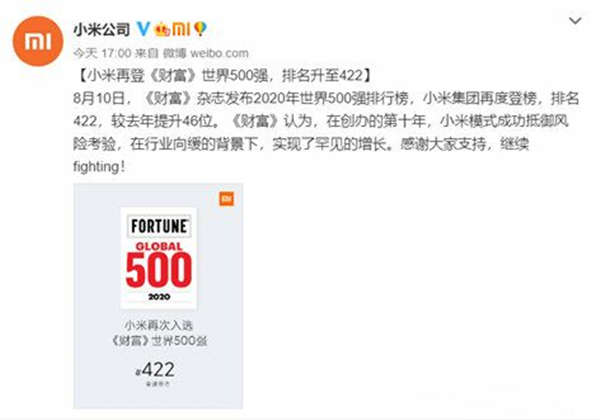This screenshot has width=600, height=420.
Task: Click the small MI logo inside the attached image
Action: 226,199
